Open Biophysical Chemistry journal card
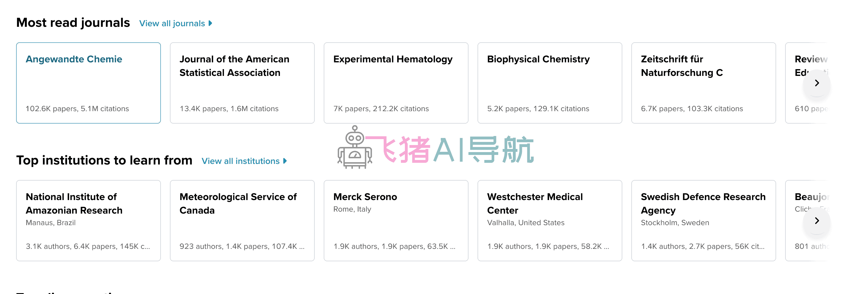The height and width of the screenshot is (294, 868). point(549,83)
